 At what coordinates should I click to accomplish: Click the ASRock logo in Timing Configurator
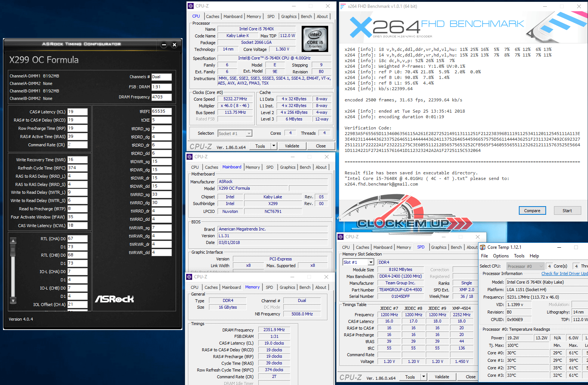114,299
